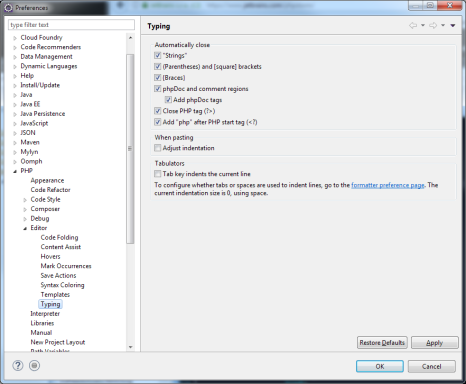Open the Hovers editor page
466x384 pixels.
pyautogui.click(x=50, y=256)
